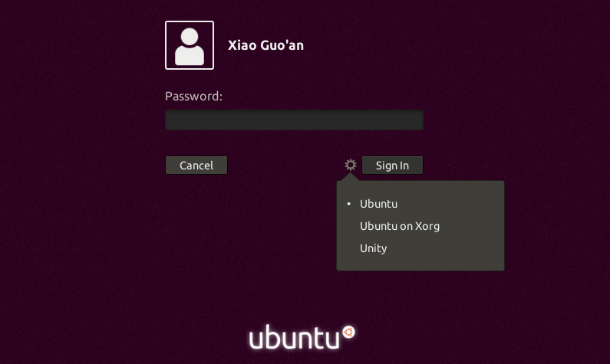Click right end of the password box
The height and width of the screenshot is (364, 610).
(413, 120)
